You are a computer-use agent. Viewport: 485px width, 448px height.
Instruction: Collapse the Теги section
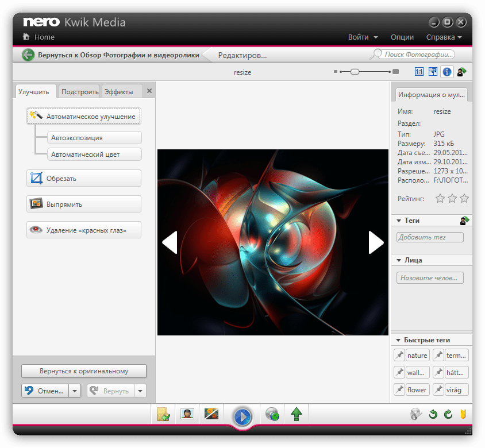pyautogui.click(x=399, y=221)
